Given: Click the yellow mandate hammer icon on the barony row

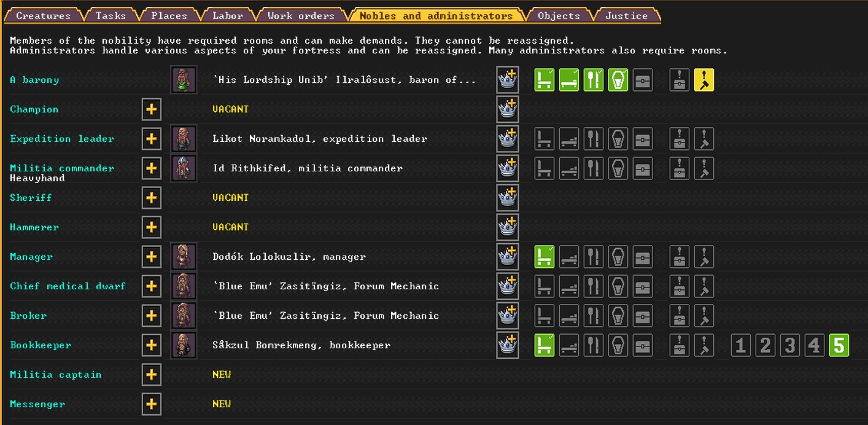Looking at the screenshot, I should (703, 79).
